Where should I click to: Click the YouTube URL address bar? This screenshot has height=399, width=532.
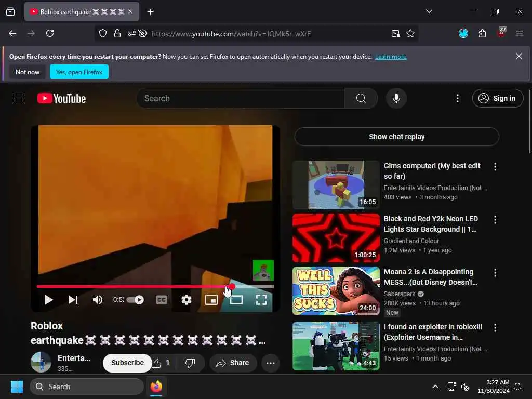tap(231, 34)
